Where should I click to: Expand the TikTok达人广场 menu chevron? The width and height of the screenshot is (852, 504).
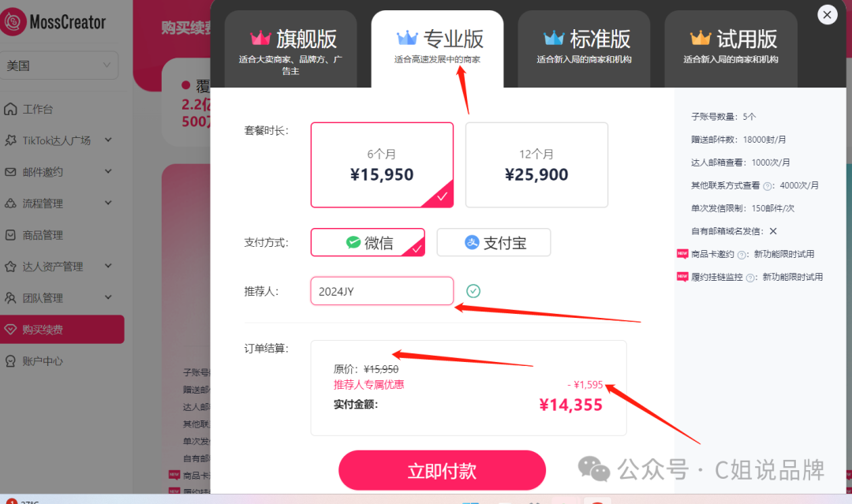coord(108,140)
